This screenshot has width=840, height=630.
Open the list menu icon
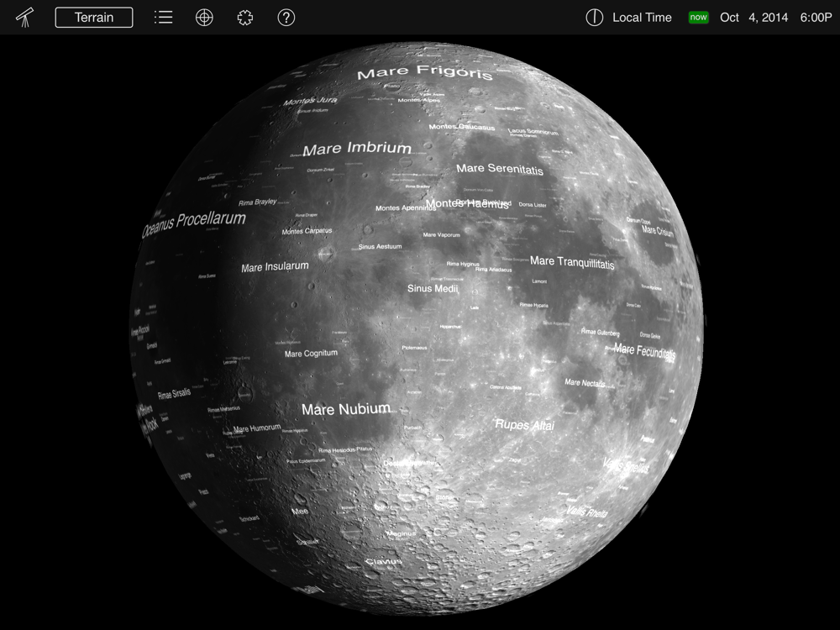[x=164, y=17]
